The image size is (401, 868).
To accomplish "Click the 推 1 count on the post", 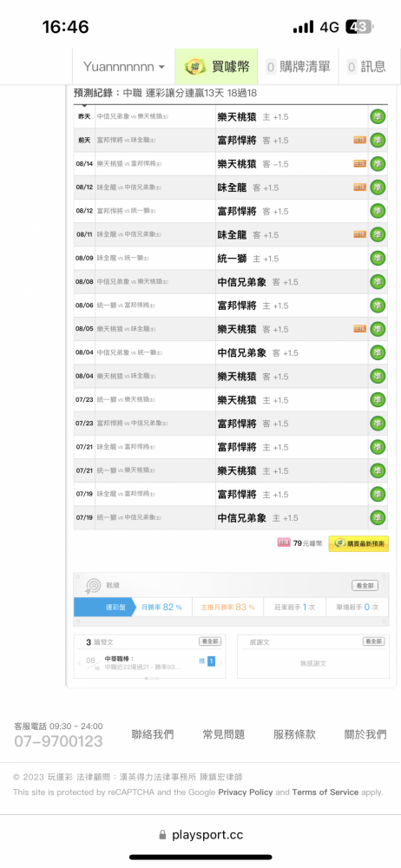I will click(x=207, y=661).
